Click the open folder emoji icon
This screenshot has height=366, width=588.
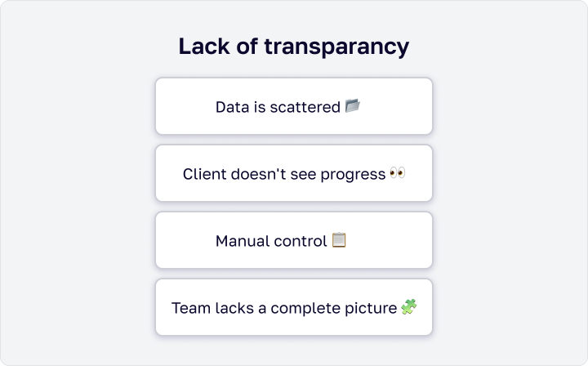(353, 105)
